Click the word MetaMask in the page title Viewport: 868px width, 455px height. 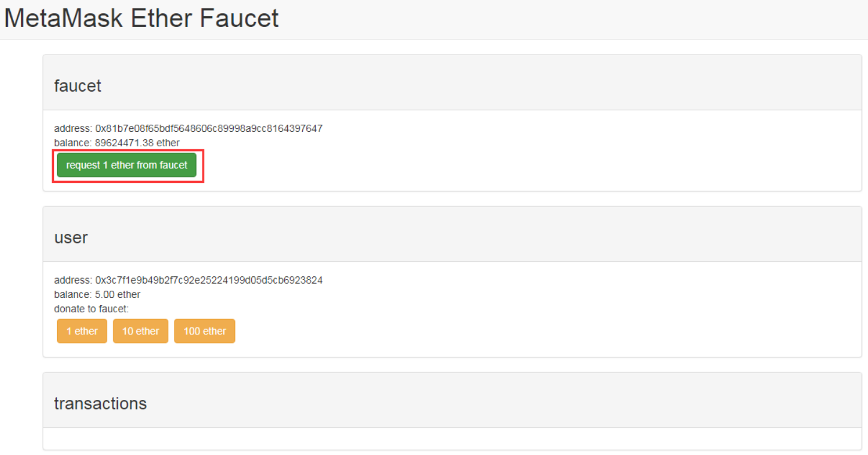64,19
